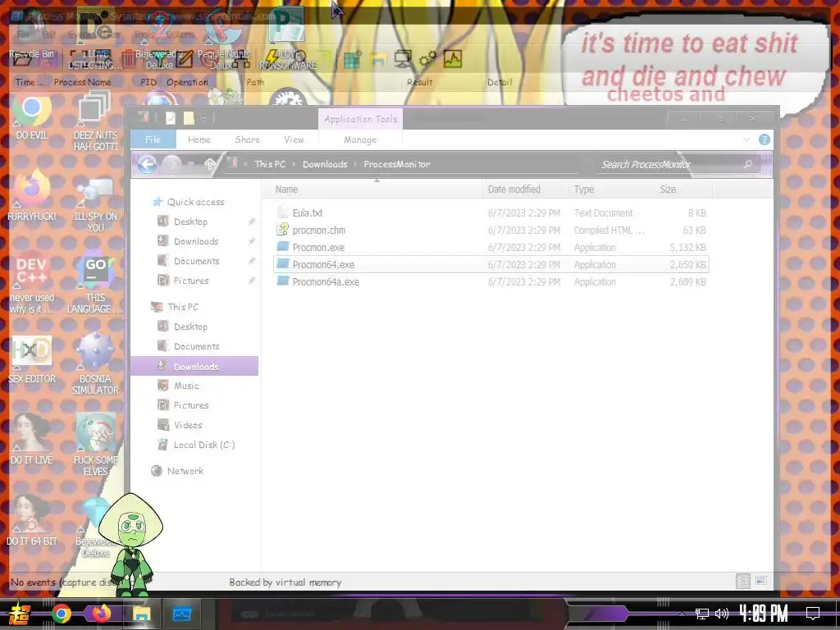Select the BOSNIA SIMULATOR desktop icon
Screen dimensions: 840x630
pyautogui.click(x=95, y=363)
